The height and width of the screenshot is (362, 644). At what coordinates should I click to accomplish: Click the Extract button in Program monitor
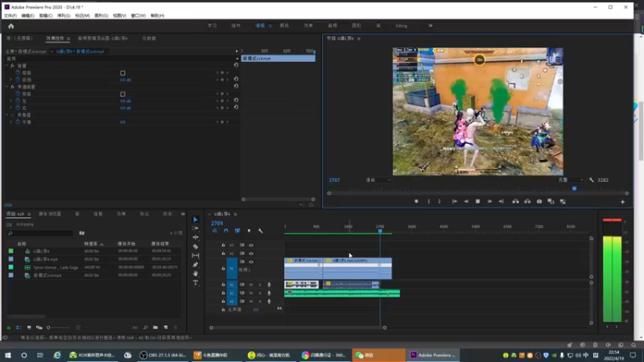tap(527, 202)
